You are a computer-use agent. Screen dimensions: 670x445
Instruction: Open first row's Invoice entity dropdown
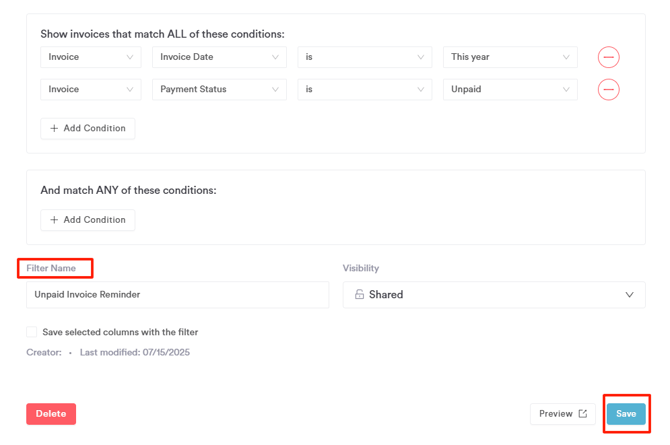pyautogui.click(x=91, y=57)
